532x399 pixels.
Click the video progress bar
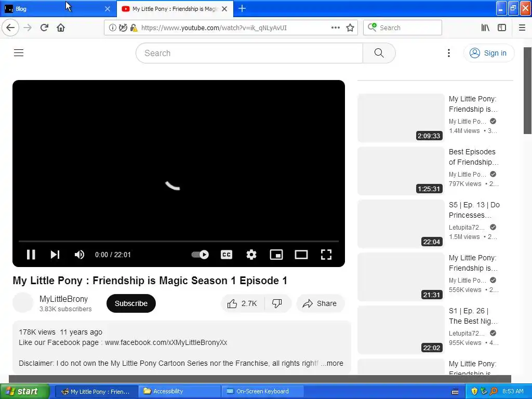tap(179, 241)
